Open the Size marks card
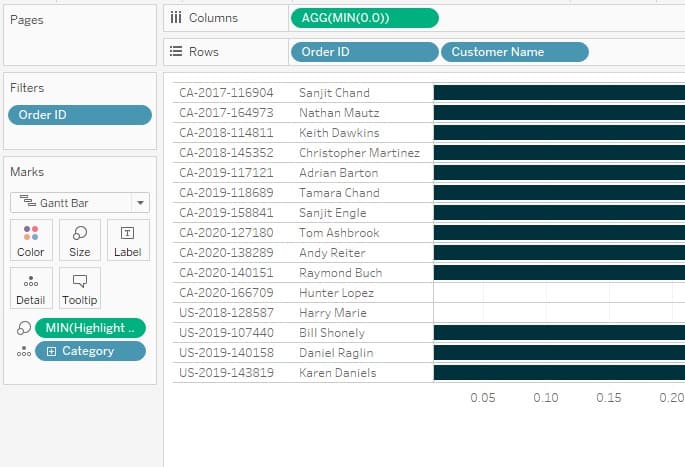685x467 pixels. [x=80, y=240]
